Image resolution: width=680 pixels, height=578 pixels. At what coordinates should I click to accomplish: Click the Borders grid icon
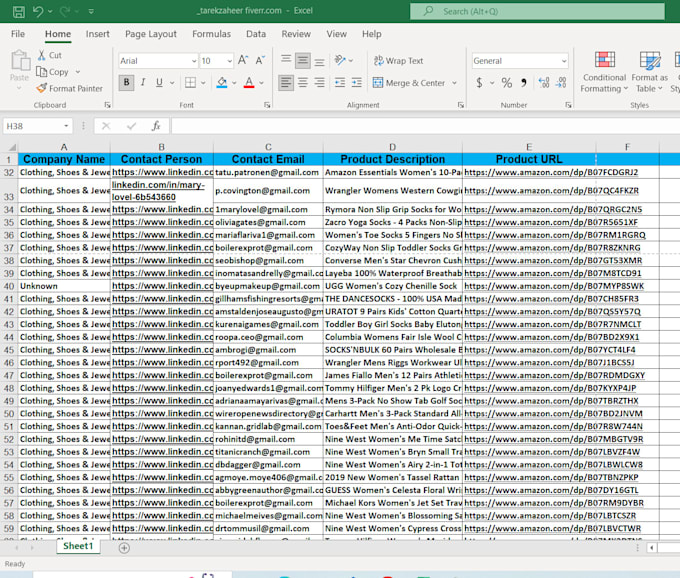click(x=190, y=82)
